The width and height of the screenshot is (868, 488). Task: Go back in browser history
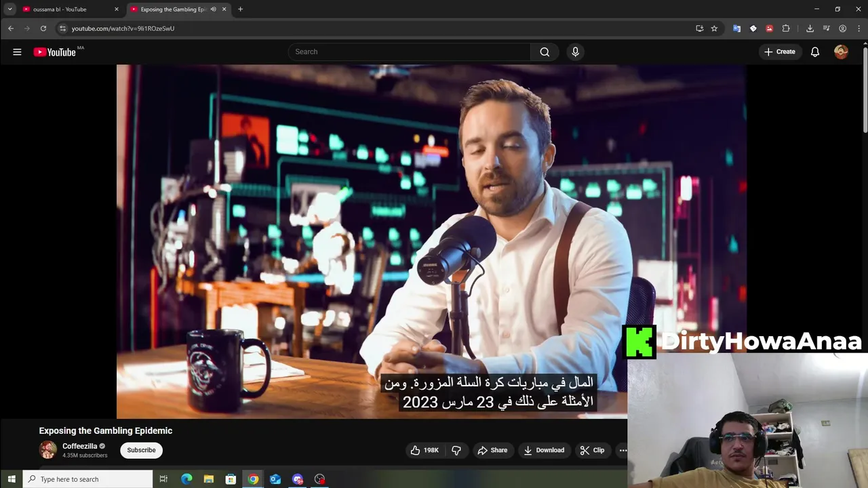[11, 28]
